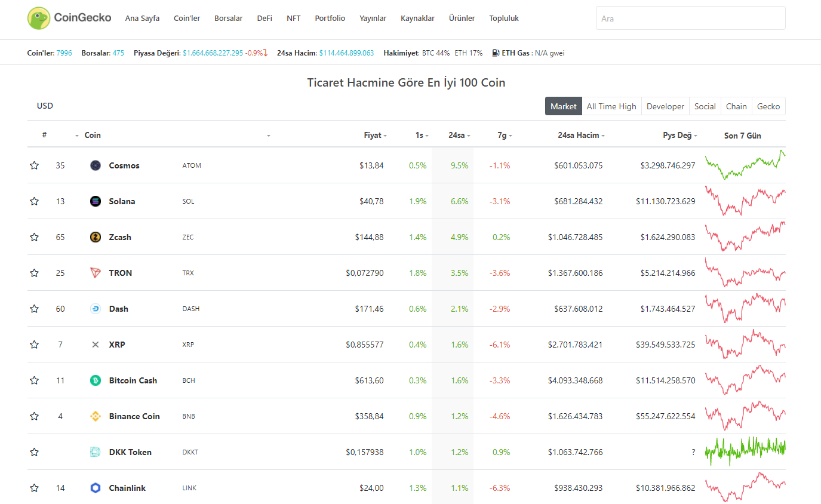Sort by Fiyat column
Image resolution: width=821 pixels, height=504 pixels.
click(x=375, y=136)
